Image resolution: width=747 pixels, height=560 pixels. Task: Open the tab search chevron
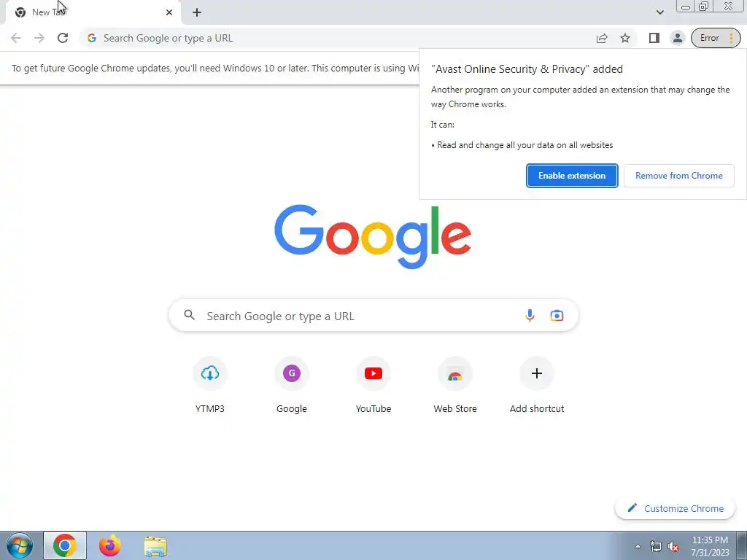659,12
